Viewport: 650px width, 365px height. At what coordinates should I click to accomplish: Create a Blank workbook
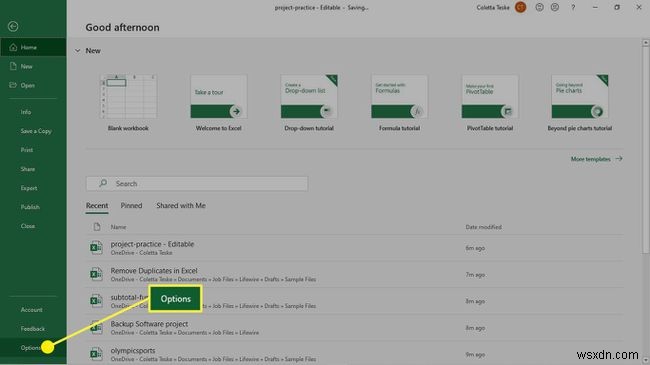pyautogui.click(x=128, y=103)
